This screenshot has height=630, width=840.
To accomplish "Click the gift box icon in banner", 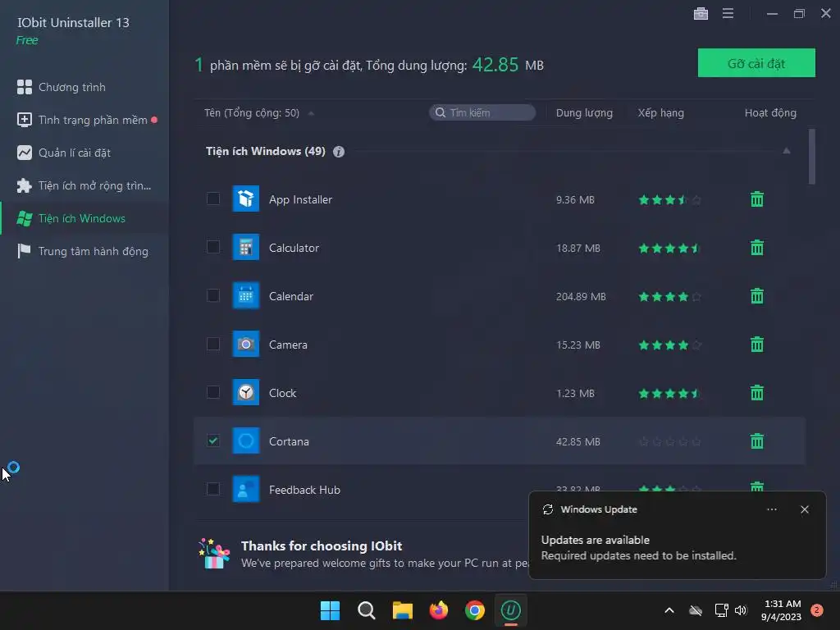I will (214, 554).
